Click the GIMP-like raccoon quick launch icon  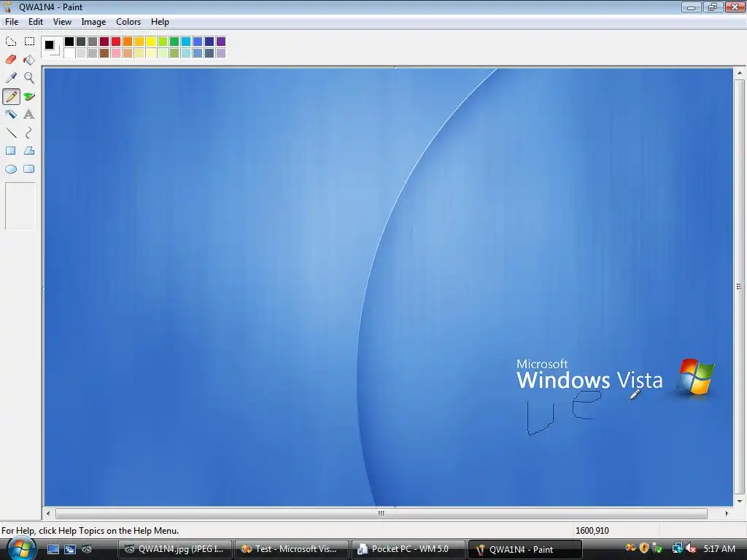tap(87, 549)
